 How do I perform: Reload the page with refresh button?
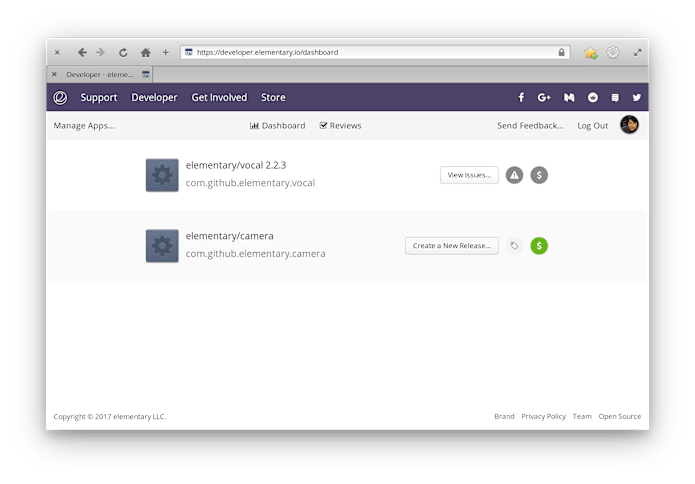(x=123, y=52)
